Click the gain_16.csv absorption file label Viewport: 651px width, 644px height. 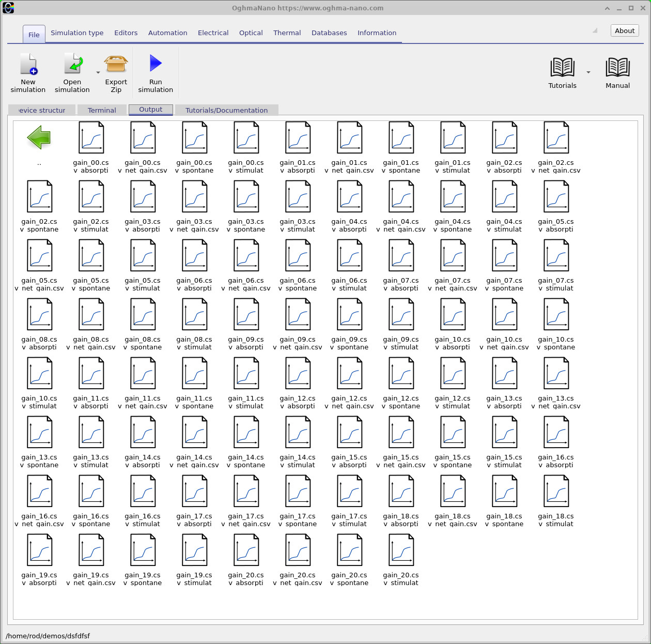point(556,461)
